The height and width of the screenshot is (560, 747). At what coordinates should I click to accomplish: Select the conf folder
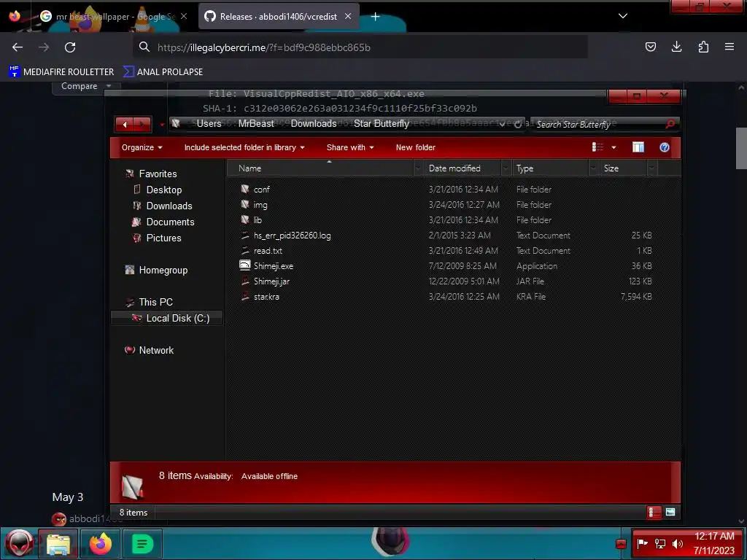click(262, 190)
